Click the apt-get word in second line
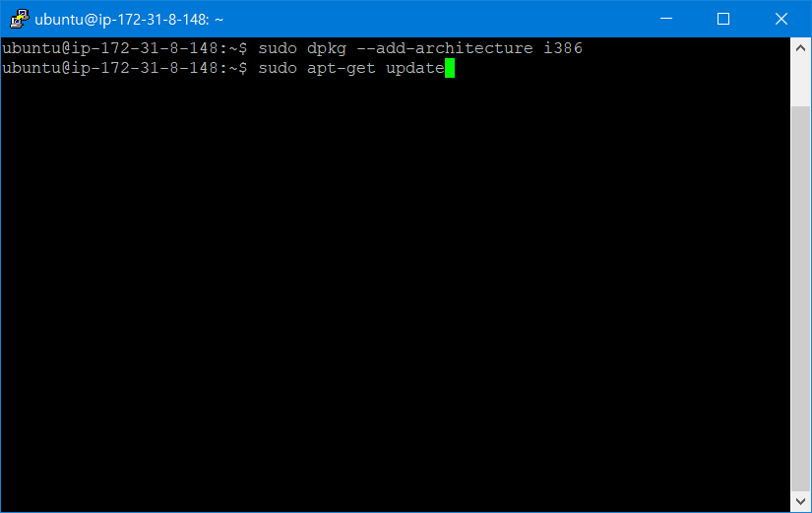 [341, 69]
